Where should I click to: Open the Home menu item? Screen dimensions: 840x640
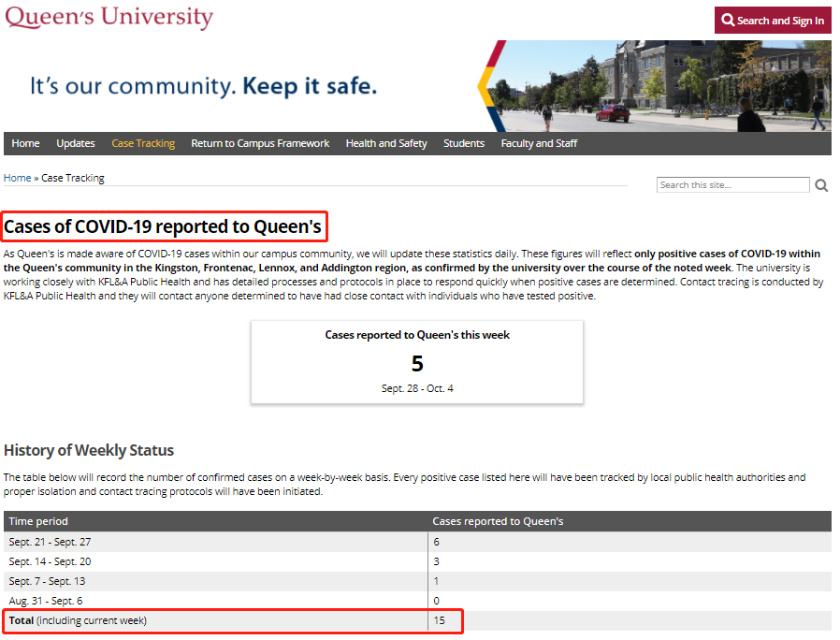pyautogui.click(x=25, y=144)
